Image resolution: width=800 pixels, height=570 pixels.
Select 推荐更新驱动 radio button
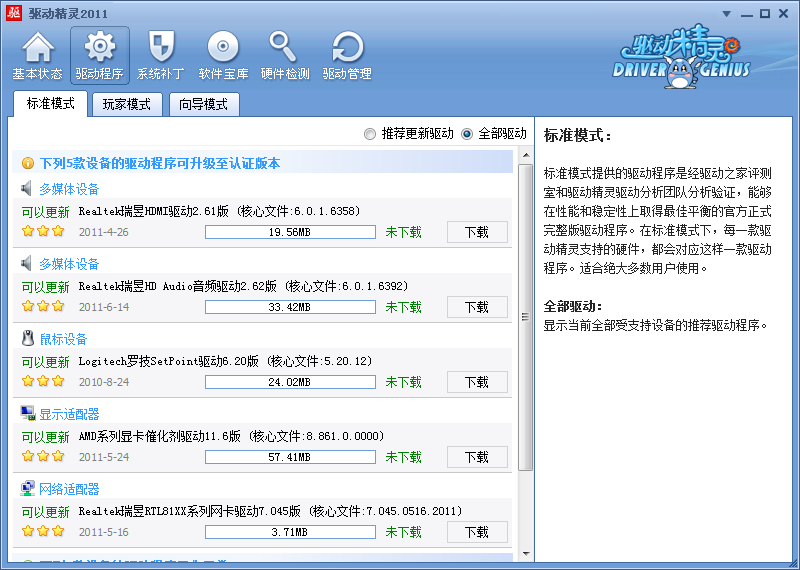[x=370, y=134]
